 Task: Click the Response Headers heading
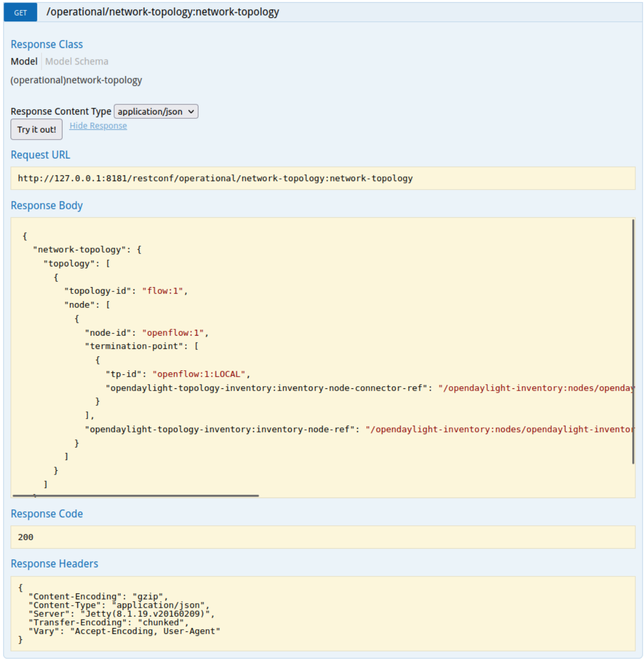coord(54,564)
